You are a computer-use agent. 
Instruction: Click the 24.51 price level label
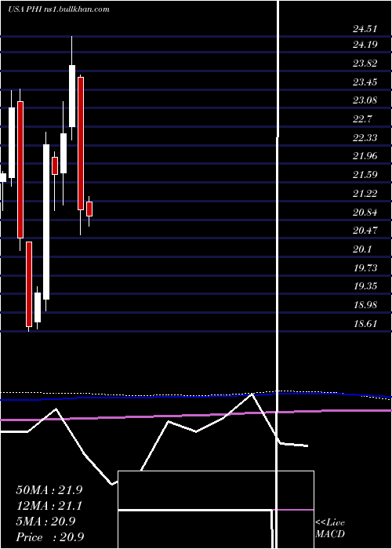click(x=365, y=29)
